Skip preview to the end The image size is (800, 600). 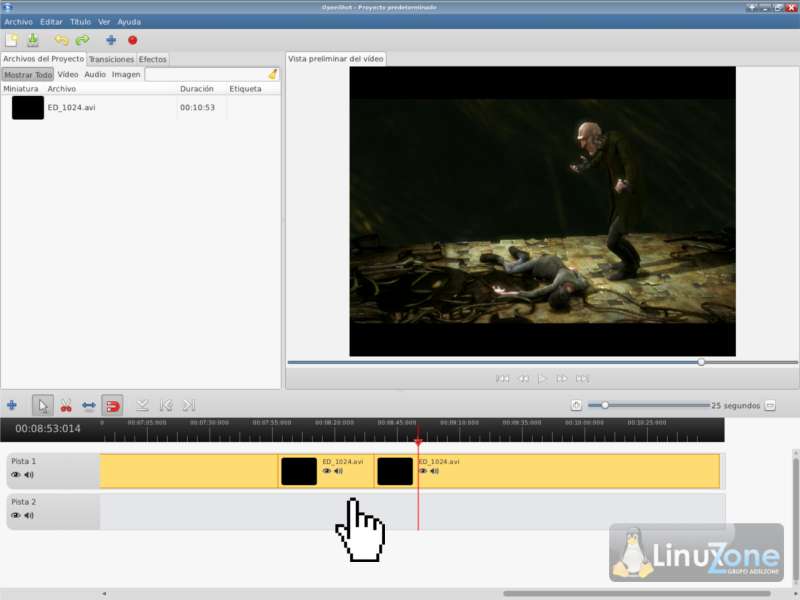click(x=582, y=379)
